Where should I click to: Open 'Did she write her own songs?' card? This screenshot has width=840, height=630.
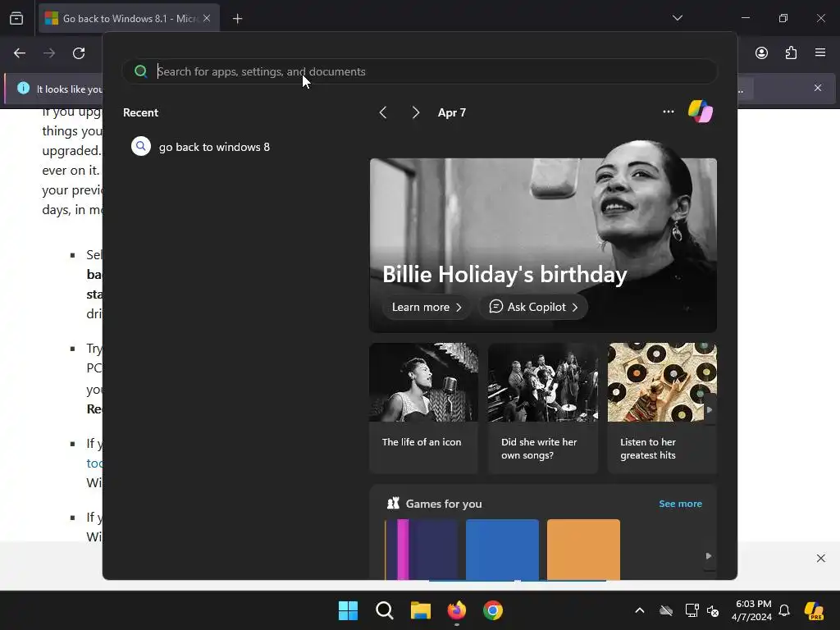543,409
